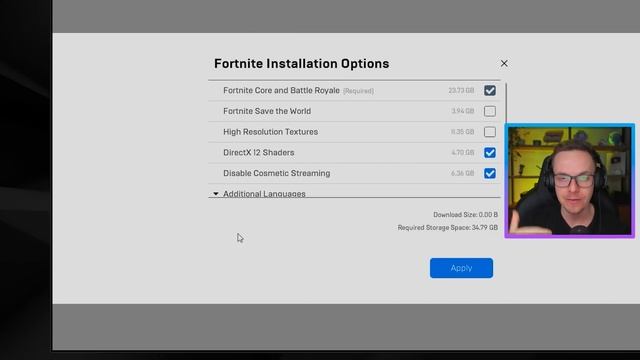The width and height of the screenshot is (640, 360).
Task: Click 'Required Storage Space: 34.79 GB' text
Action: (448, 228)
